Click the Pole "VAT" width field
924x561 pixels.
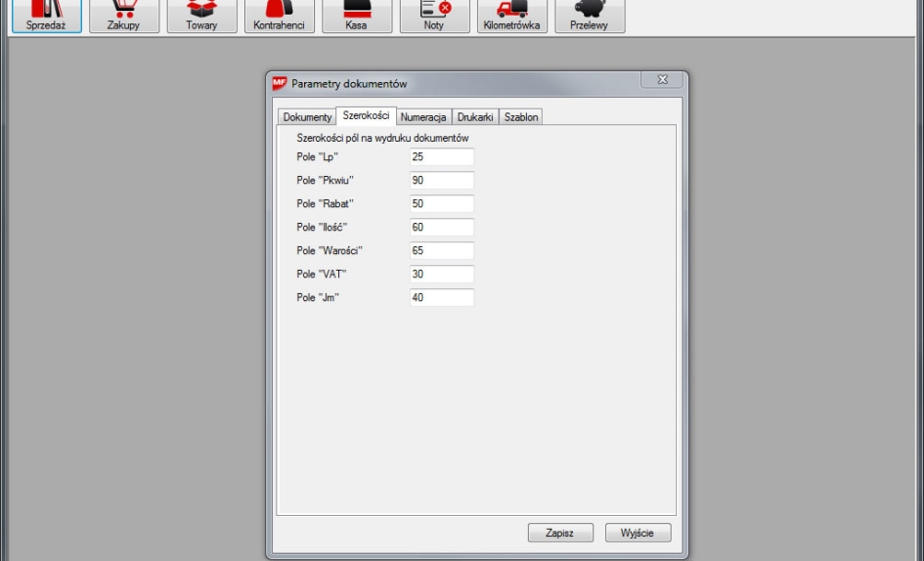click(441, 275)
